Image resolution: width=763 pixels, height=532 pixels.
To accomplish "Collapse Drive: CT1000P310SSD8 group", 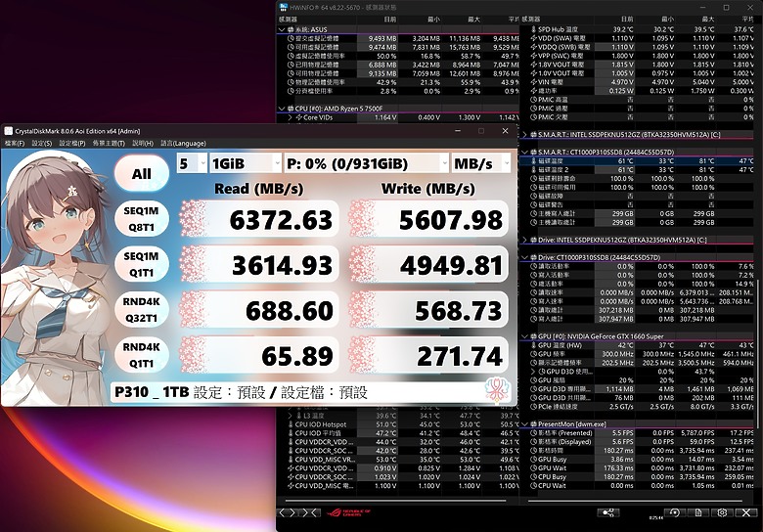I will (524, 257).
